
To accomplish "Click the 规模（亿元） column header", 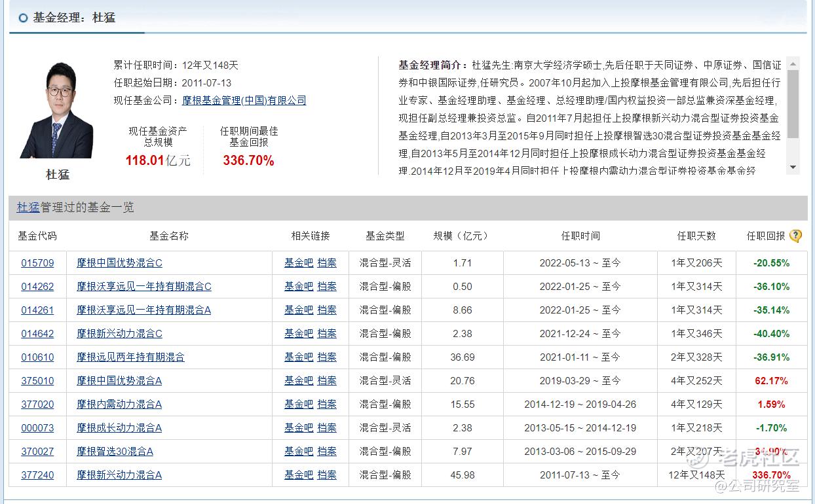I will pos(462,236).
